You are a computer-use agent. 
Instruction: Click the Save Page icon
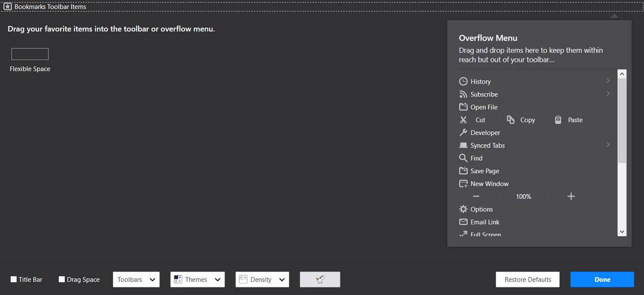coord(463,171)
